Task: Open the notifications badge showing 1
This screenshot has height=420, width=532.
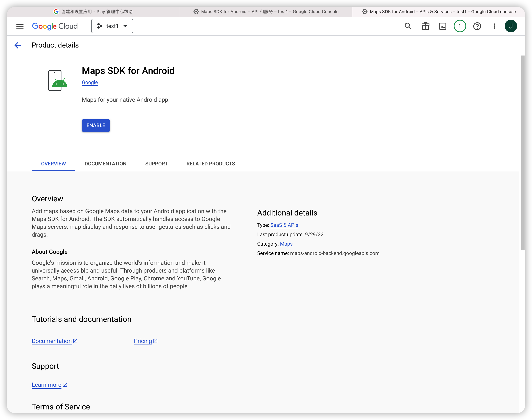Action: coord(460,26)
